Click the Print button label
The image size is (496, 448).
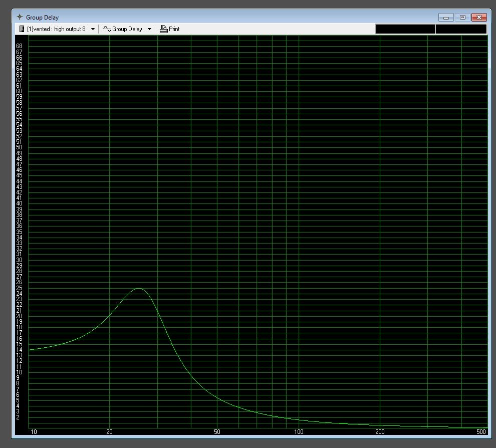click(174, 29)
